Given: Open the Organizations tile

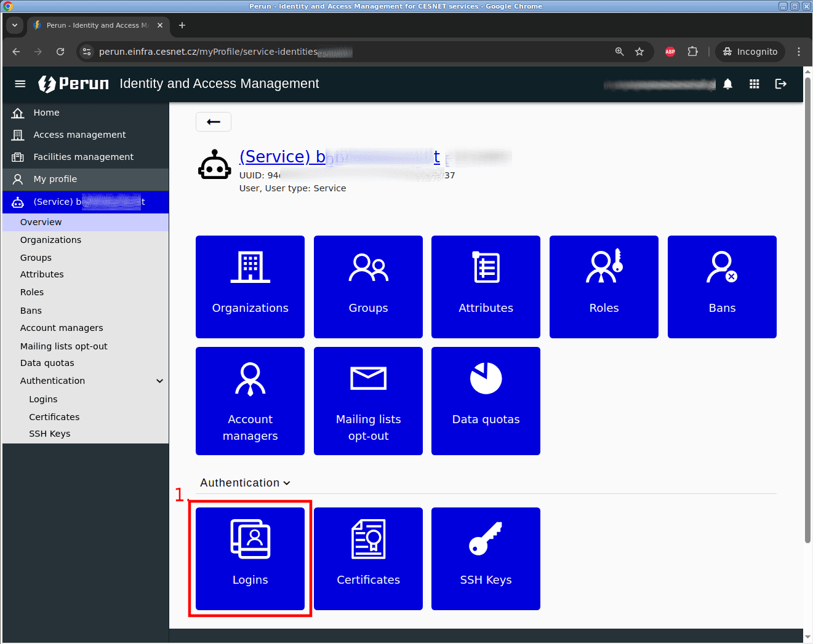Looking at the screenshot, I should (x=250, y=287).
